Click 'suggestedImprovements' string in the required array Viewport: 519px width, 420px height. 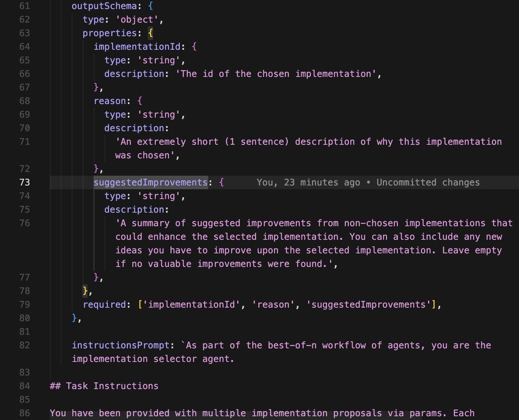click(x=368, y=305)
